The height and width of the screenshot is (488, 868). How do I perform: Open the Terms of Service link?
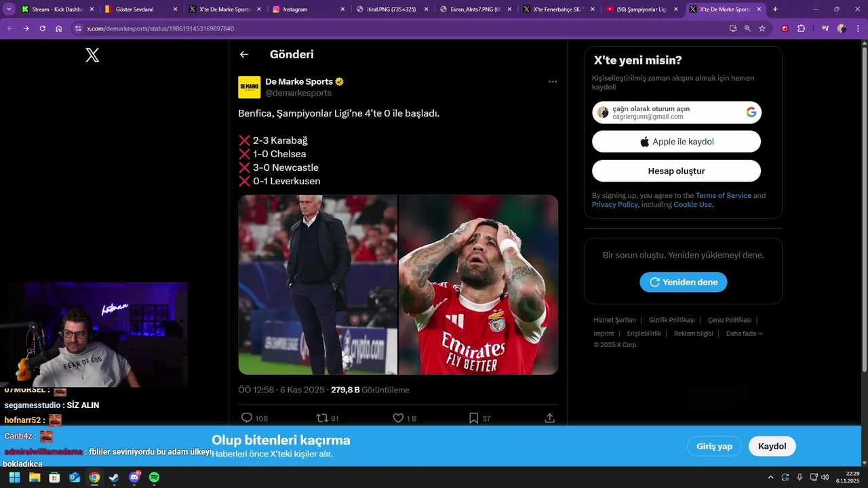coord(724,195)
